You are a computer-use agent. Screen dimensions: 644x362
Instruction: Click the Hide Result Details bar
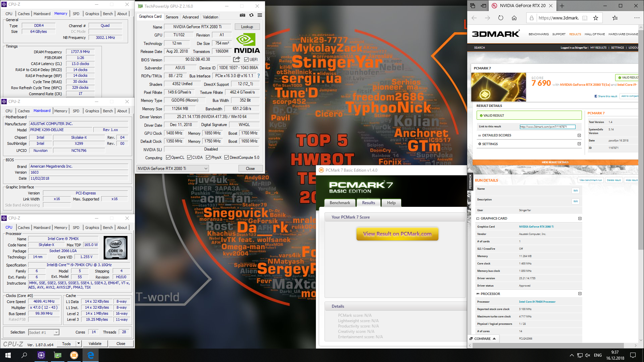coord(555,162)
